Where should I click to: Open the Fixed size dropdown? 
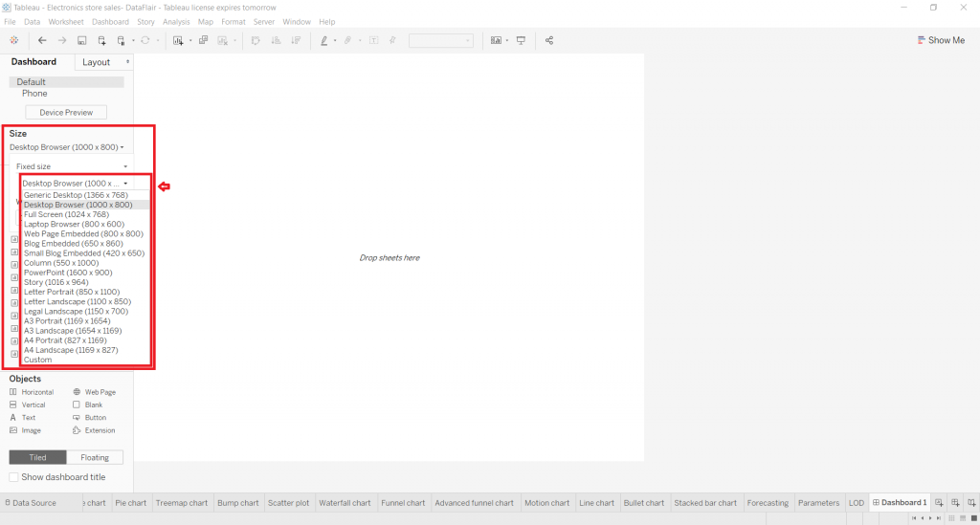(x=71, y=166)
